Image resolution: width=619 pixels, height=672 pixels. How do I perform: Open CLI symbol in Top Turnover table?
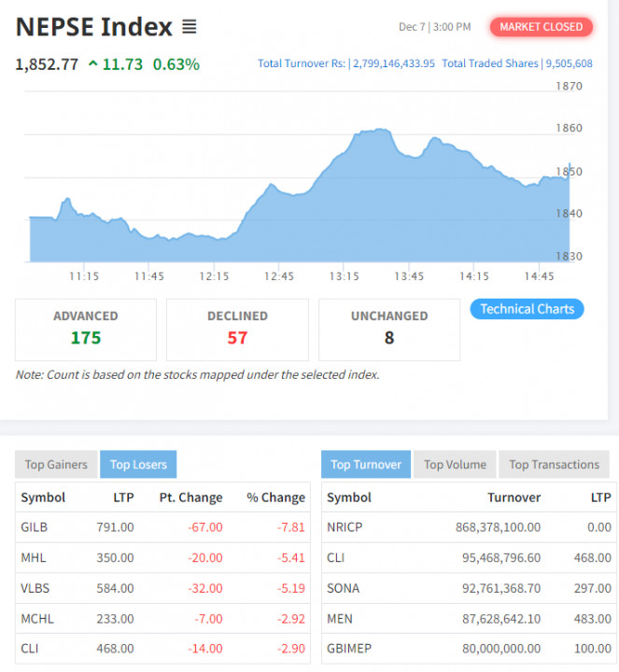coord(336,557)
